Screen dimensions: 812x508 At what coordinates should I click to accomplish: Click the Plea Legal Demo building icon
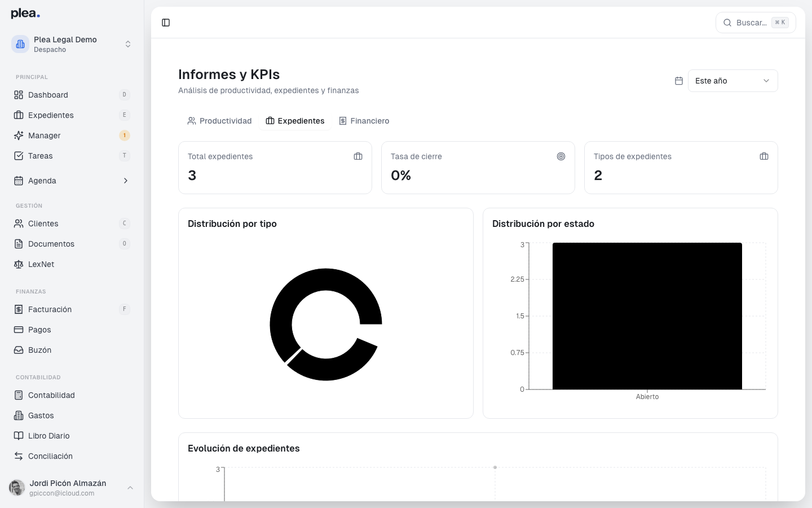tap(20, 44)
